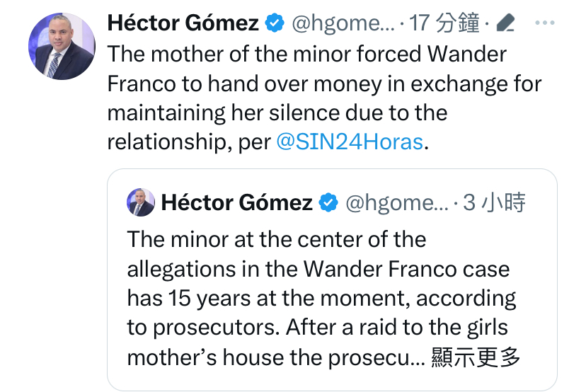Click the 3 小時 timestamp in quoted post
This screenshot has height=392, width=586.
click(x=495, y=203)
